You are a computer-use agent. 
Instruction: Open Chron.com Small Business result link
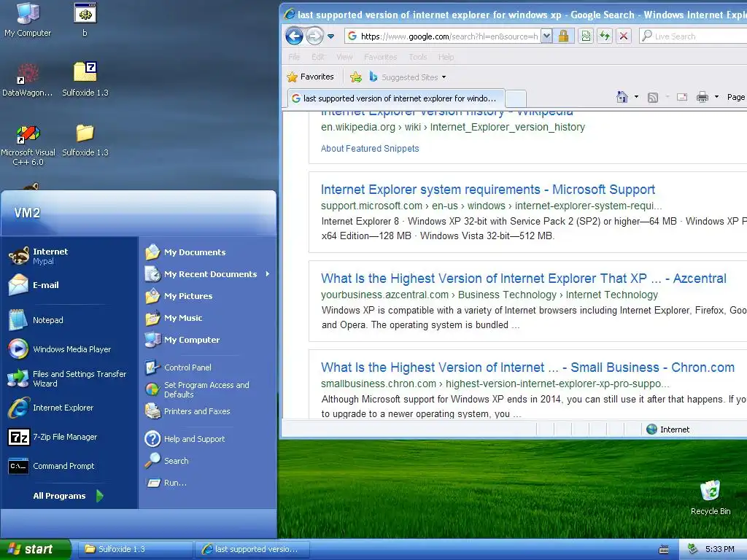click(x=527, y=367)
